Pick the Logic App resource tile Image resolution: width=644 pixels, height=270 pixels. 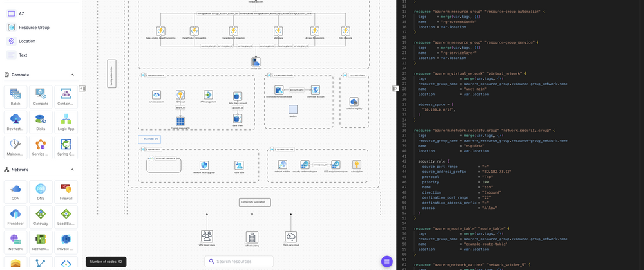66,122
